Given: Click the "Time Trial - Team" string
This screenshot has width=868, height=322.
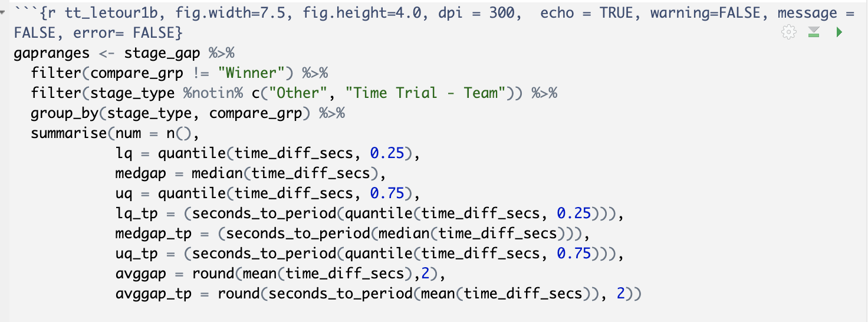Looking at the screenshot, I should tap(430, 93).
